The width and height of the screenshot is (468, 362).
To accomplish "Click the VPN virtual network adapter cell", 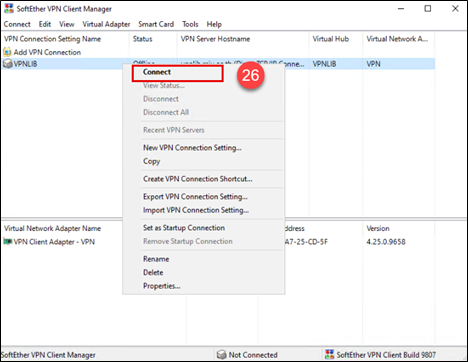I will (373, 64).
